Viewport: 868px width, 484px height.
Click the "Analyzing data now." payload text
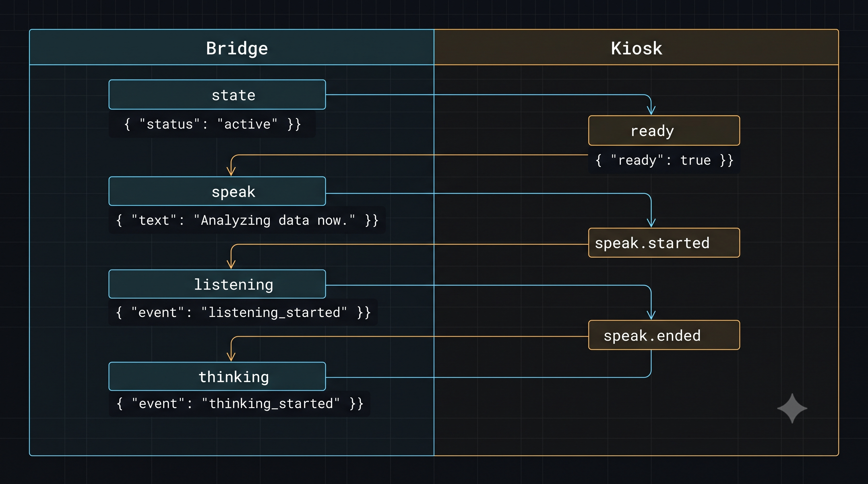point(247,220)
